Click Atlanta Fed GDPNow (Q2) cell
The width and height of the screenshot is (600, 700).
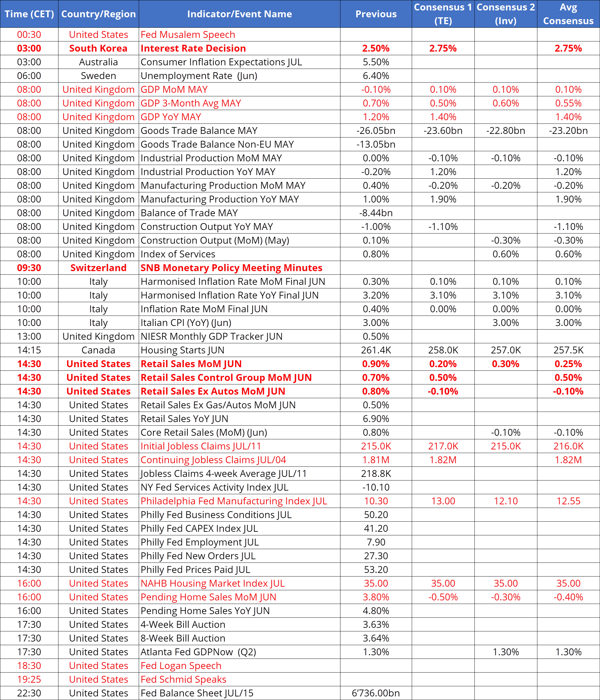pyautogui.click(x=239, y=652)
